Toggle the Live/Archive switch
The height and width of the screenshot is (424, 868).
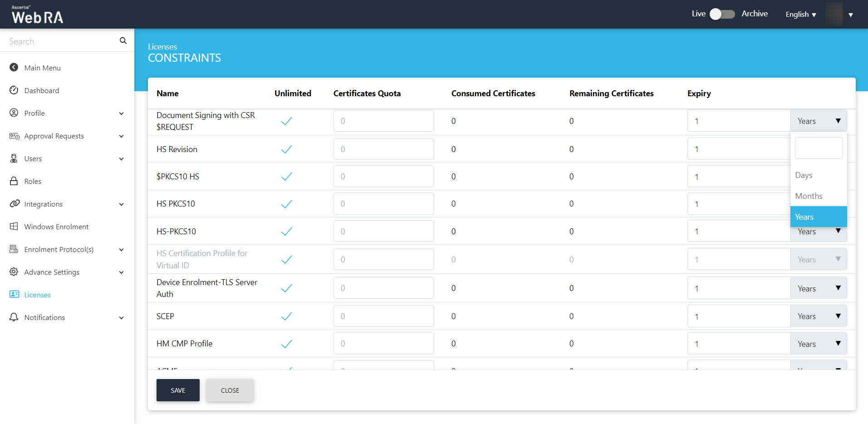[x=722, y=14]
